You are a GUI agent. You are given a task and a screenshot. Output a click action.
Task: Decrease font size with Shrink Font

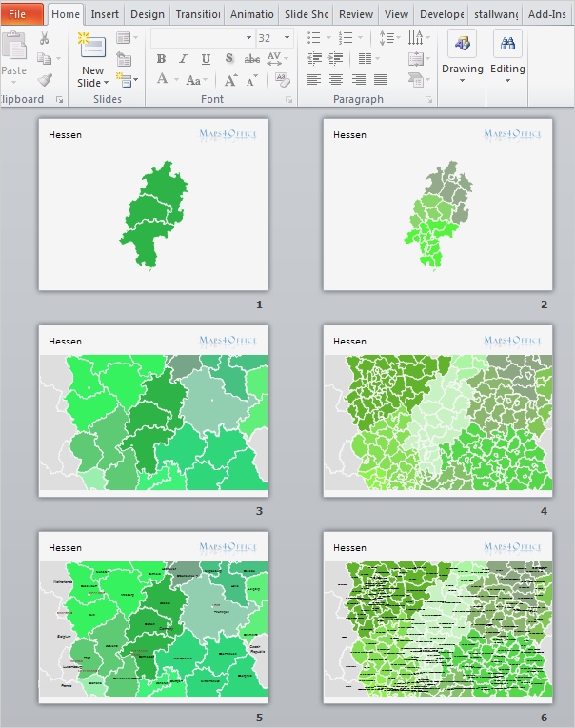coord(252,80)
